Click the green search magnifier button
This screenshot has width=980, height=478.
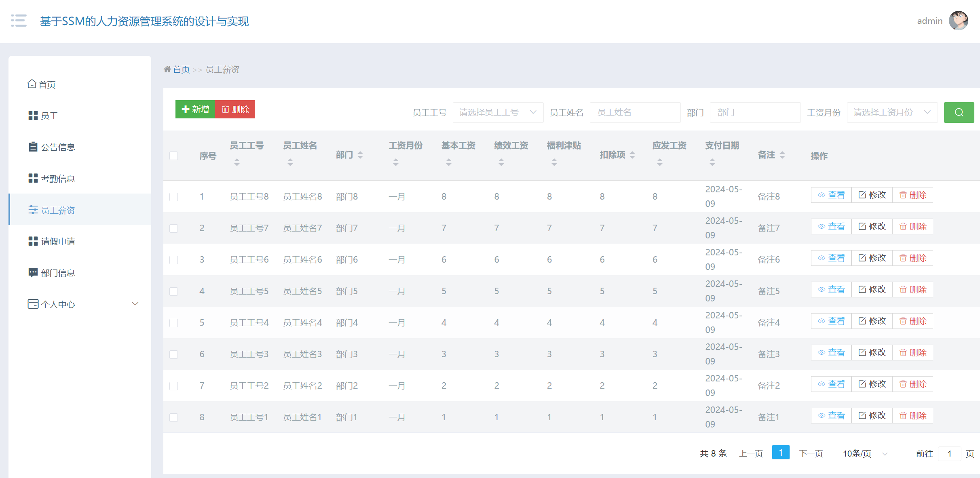[959, 112]
